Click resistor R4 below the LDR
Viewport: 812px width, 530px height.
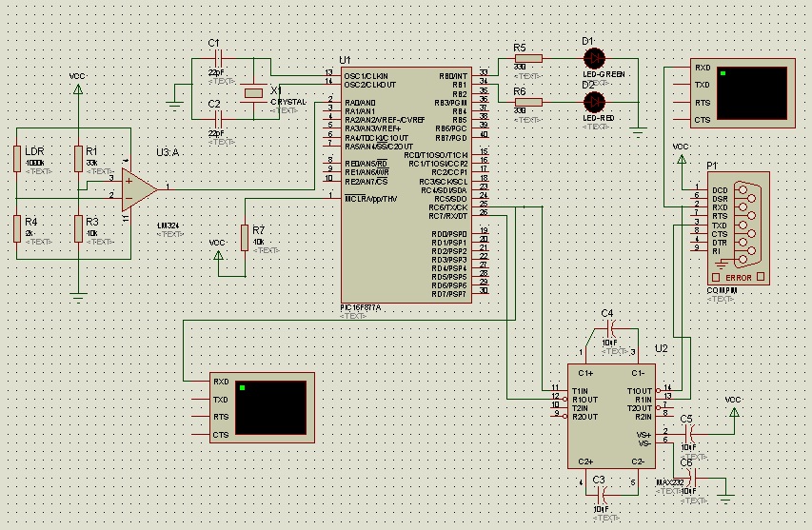(x=17, y=228)
